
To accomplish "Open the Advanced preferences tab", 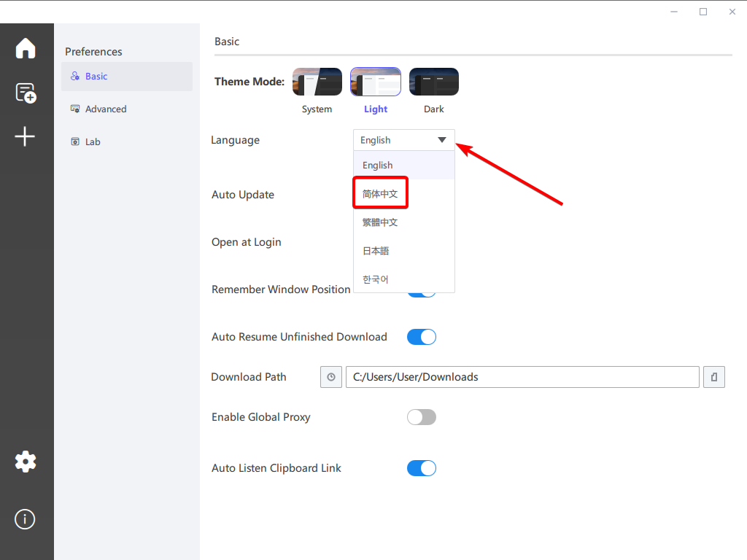I will 106,109.
